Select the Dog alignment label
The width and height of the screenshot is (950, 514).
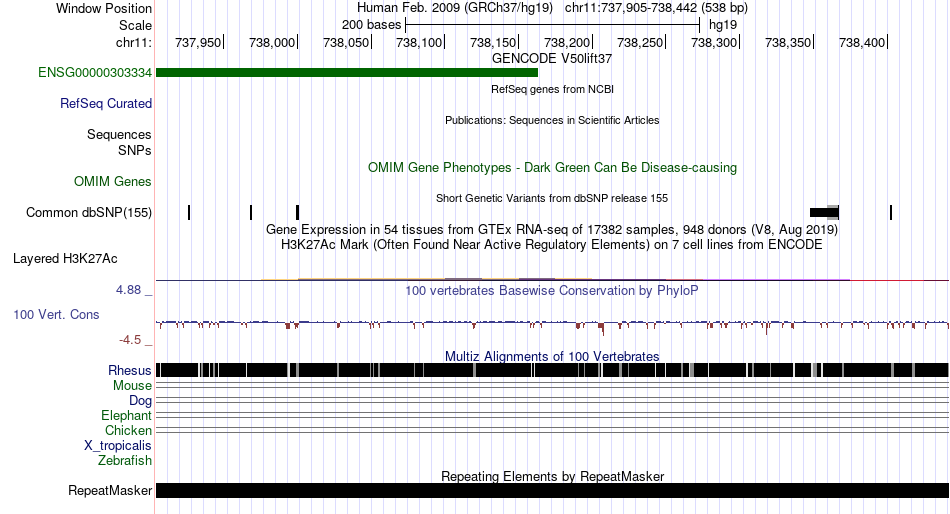(x=141, y=401)
